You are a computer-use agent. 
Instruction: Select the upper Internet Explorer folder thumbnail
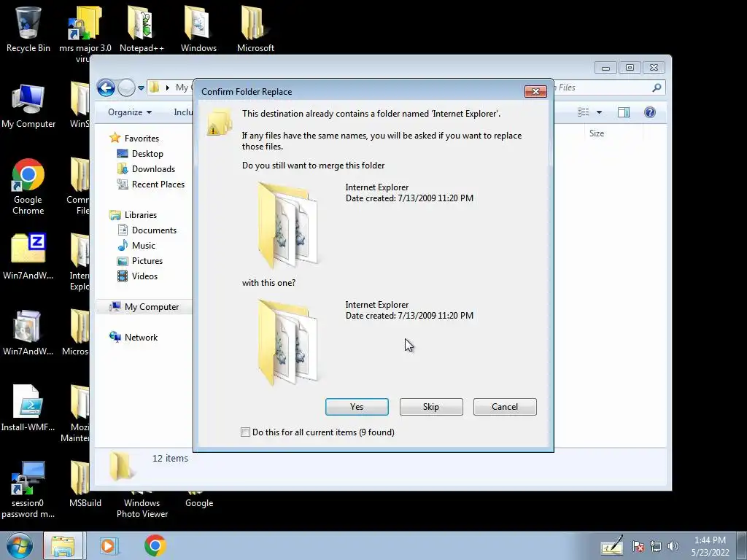tap(287, 225)
